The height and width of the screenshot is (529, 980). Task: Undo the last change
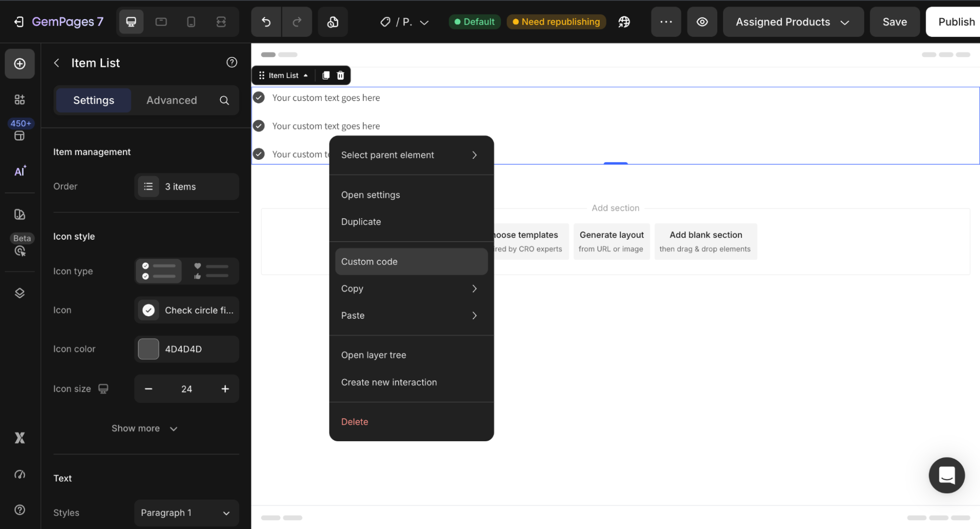click(266, 22)
